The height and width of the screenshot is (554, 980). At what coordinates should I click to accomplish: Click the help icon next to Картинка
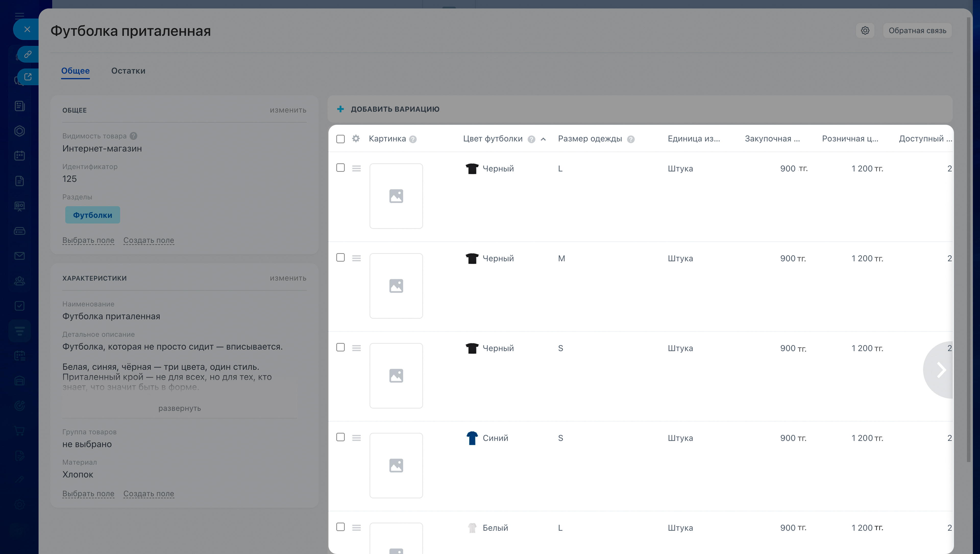413,139
